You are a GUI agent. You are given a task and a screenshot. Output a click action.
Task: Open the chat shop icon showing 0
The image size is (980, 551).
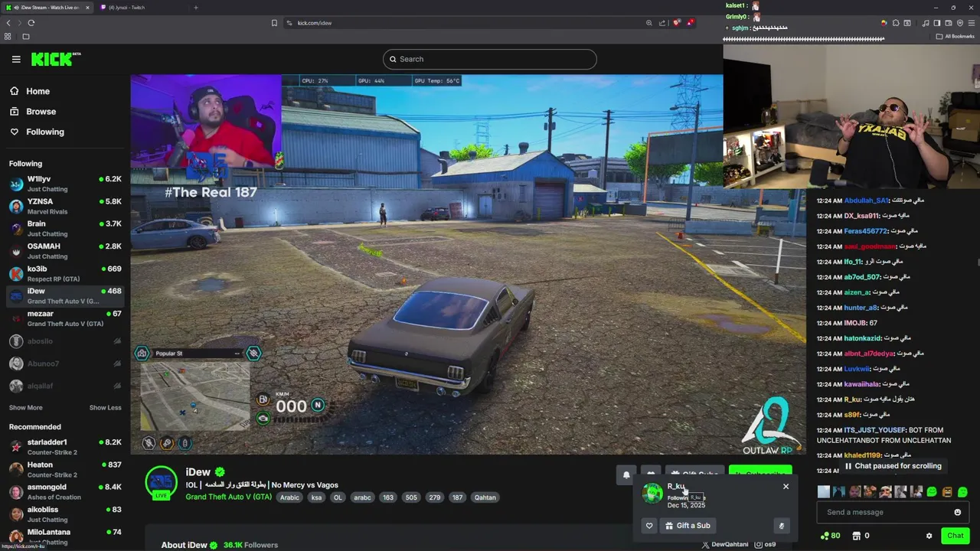coord(861,536)
